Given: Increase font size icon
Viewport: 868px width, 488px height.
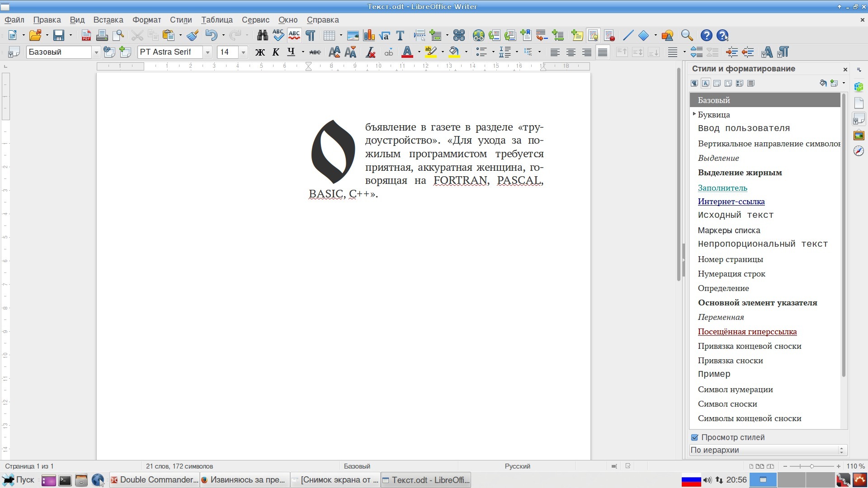Looking at the screenshot, I should tap(335, 52).
